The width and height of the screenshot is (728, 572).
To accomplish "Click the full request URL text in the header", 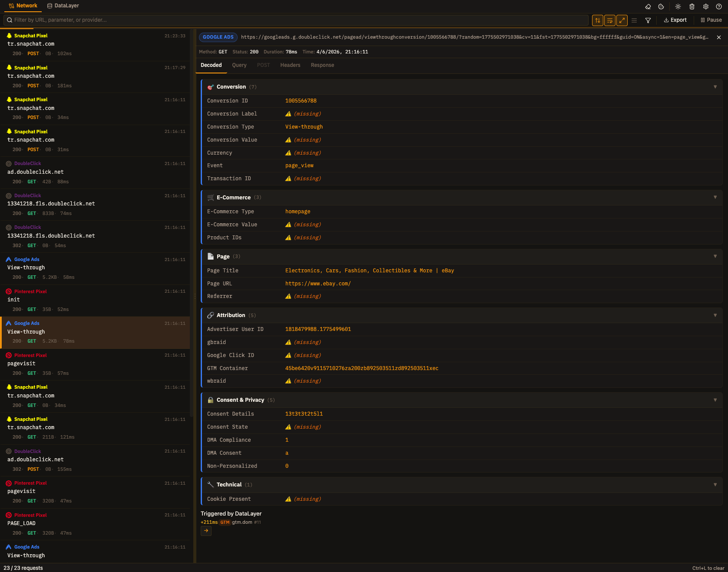I will (x=474, y=37).
